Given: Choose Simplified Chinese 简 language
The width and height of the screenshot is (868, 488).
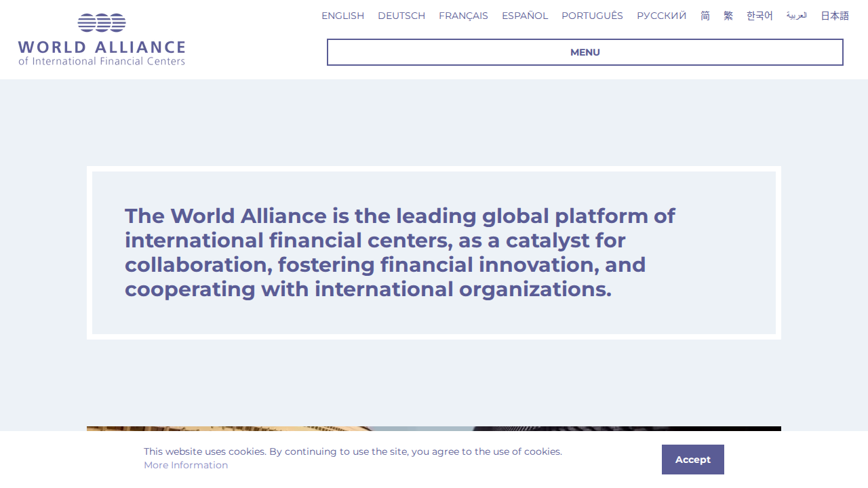Looking at the screenshot, I should 705,16.
